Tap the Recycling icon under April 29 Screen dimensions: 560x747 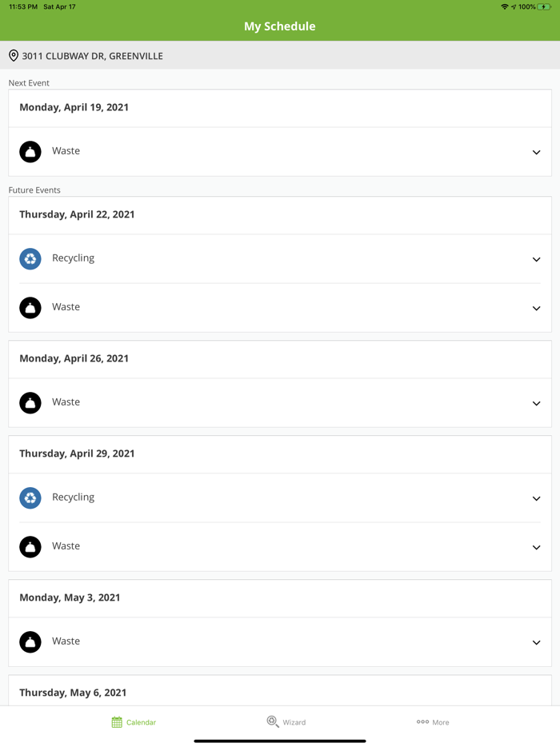[x=30, y=498]
